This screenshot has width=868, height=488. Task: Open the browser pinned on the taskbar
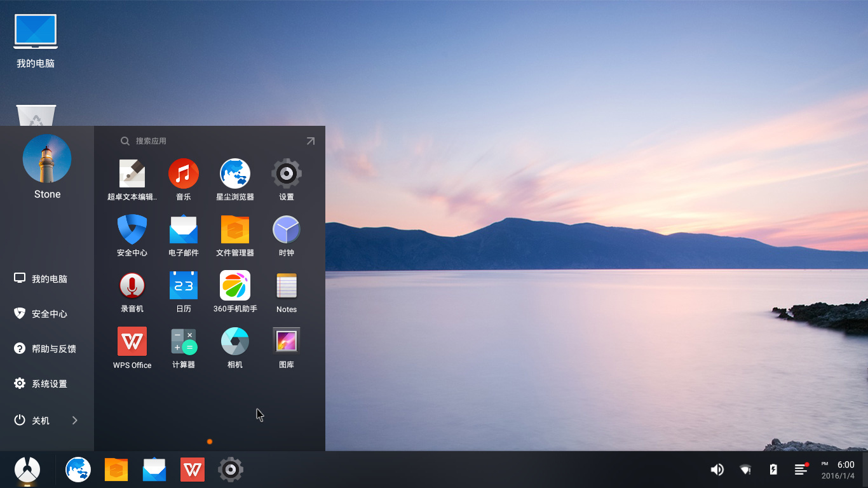pyautogui.click(x=78, y=470)
